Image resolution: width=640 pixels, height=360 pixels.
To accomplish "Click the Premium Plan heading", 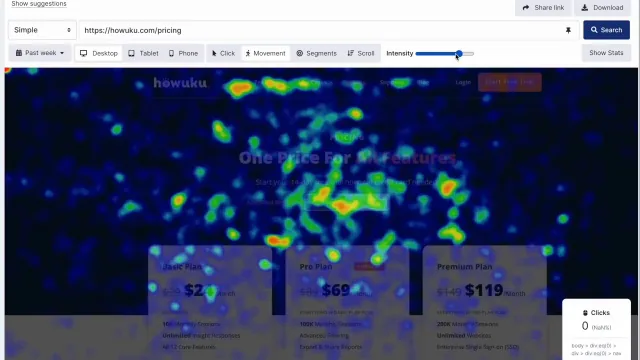I will 464,267.
